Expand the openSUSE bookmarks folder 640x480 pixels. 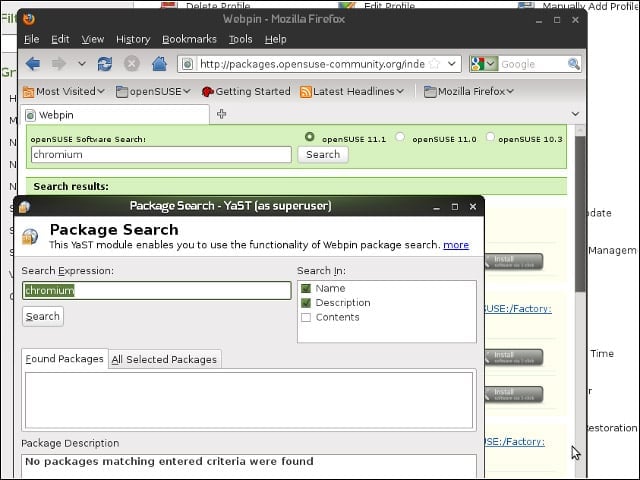(153, 91)
